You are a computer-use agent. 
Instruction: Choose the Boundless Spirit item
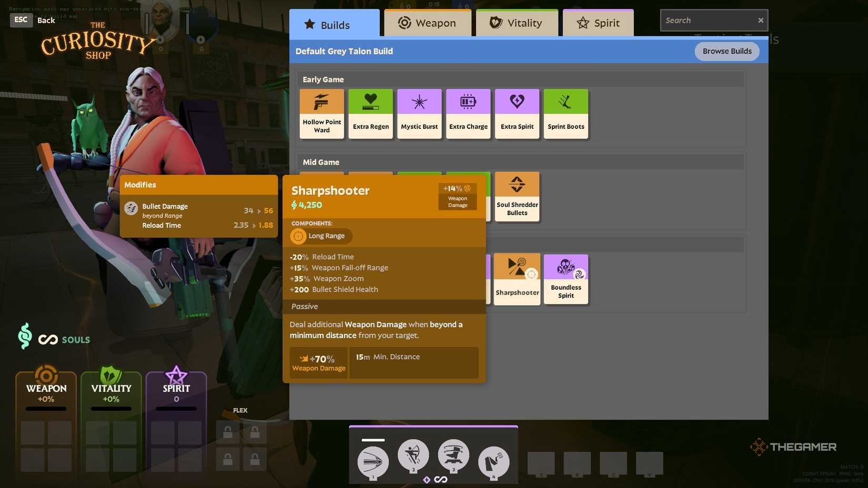coord(566,279)
